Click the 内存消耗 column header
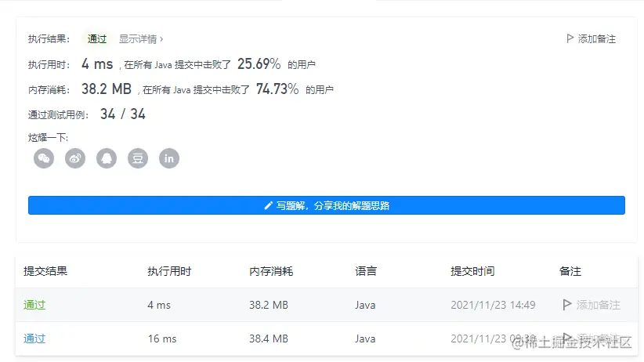 [271, 271]
